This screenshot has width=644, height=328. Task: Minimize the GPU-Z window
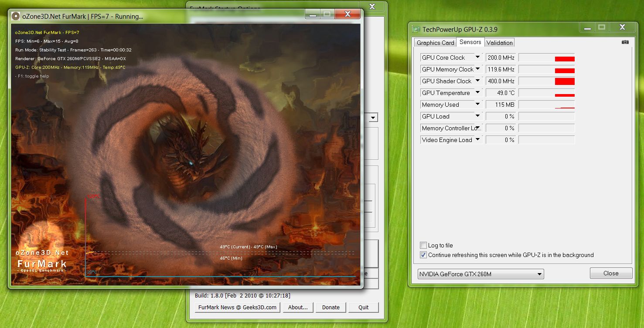point(587,27)
